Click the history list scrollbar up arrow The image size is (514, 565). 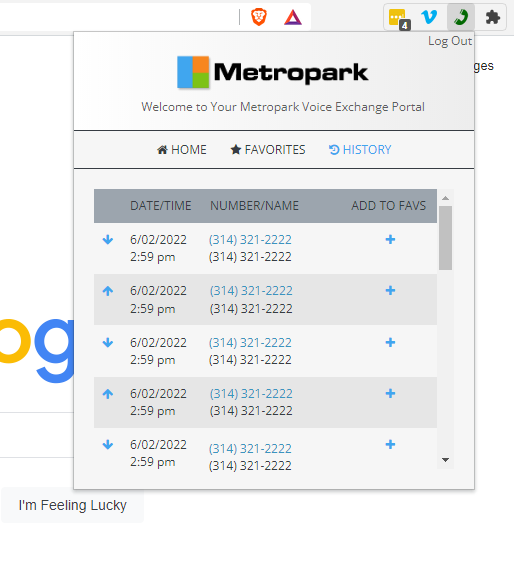446,198
